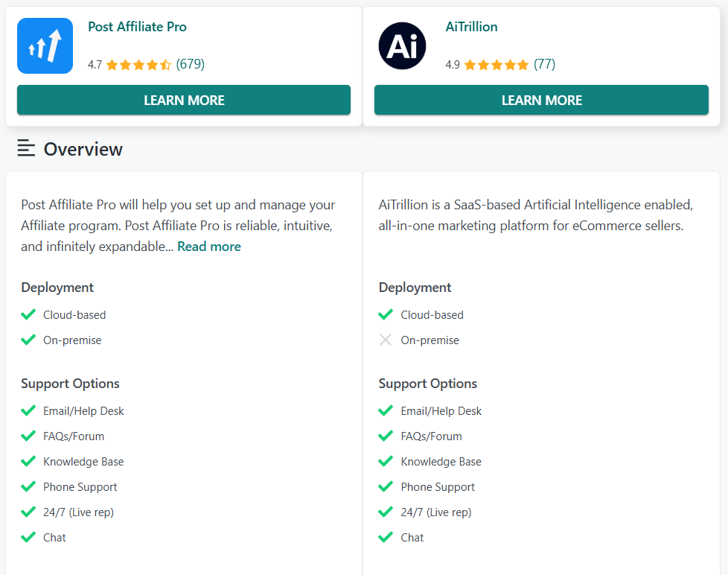Screen dimensions: 728x575
Task: Click LEARN MORE for Post Affiliate Pro
Action: pos(183,100)
